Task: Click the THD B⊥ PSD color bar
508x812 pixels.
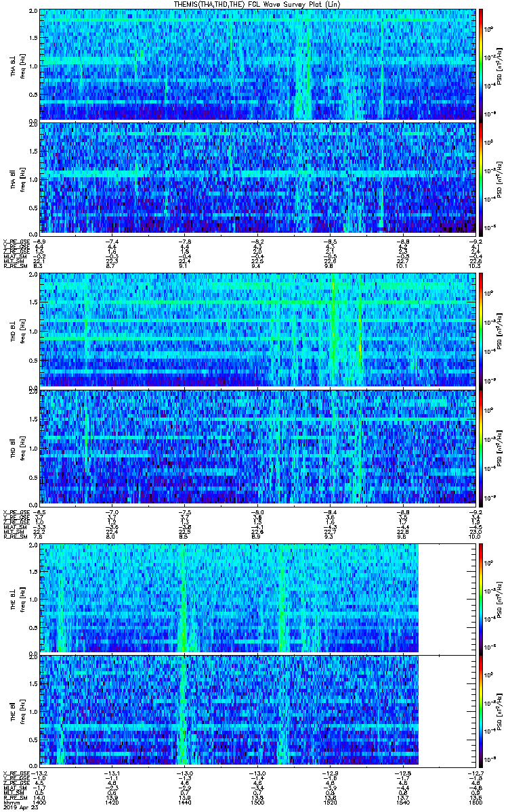Action: pos(482,330)
